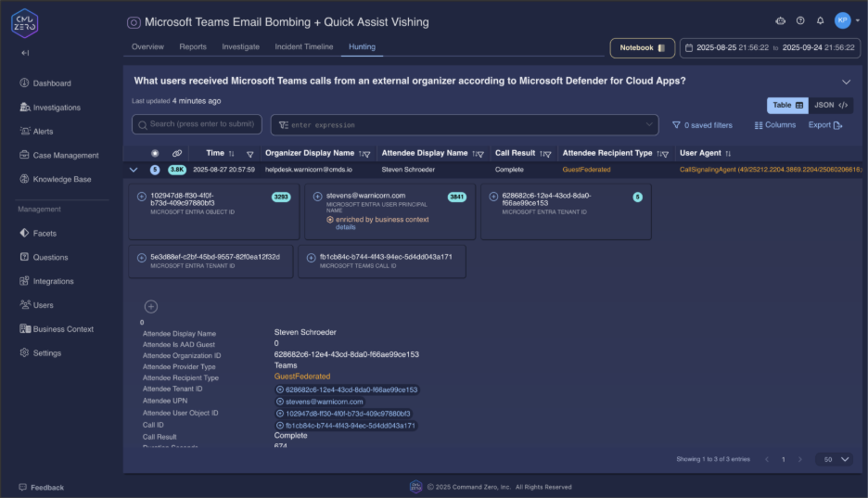868x498 pixels.
Task: Switch to the Overview tab
Action: 147,47
